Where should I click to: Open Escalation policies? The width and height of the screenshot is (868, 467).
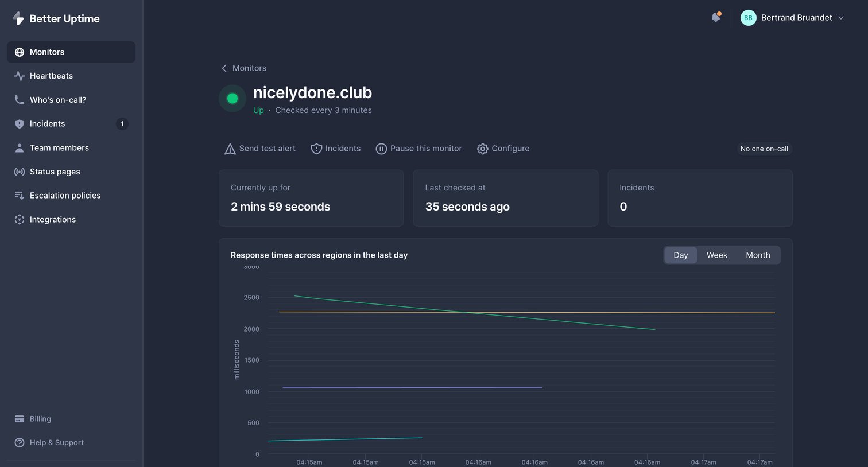pyautogui.click(x=71, y=196)
